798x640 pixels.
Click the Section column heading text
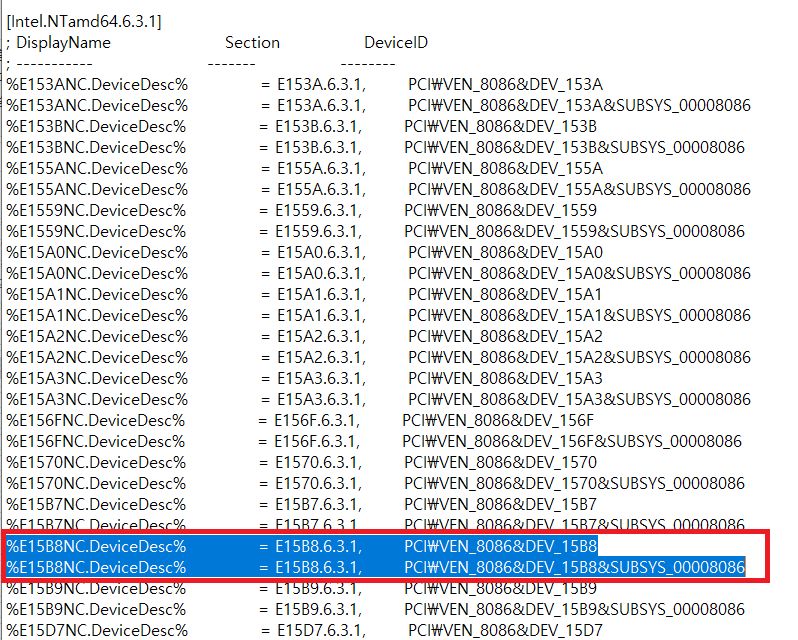252,42
